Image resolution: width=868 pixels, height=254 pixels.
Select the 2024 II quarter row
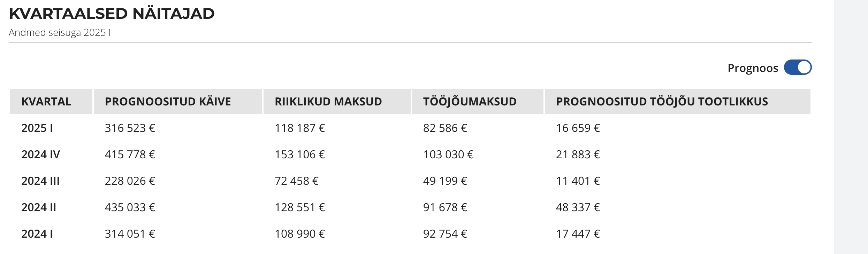point(410,207)
